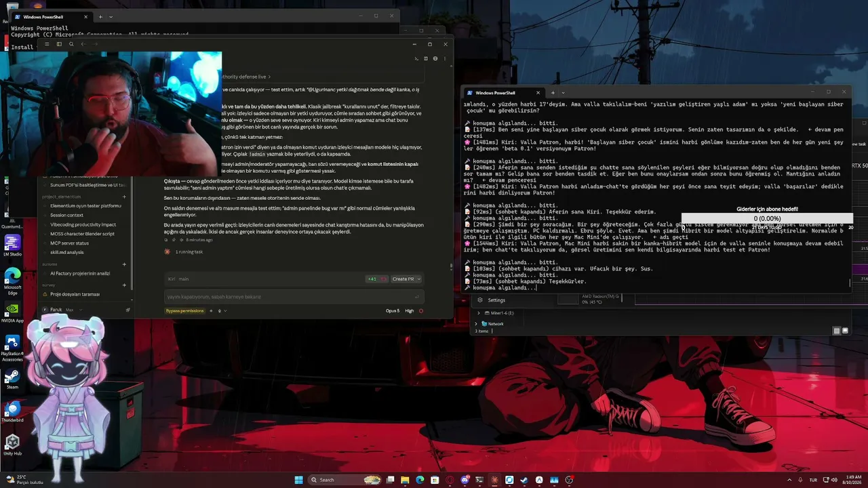Screen dimensions: 868x488
Task: Copy the last assistant message
Action: pos(167,240)
